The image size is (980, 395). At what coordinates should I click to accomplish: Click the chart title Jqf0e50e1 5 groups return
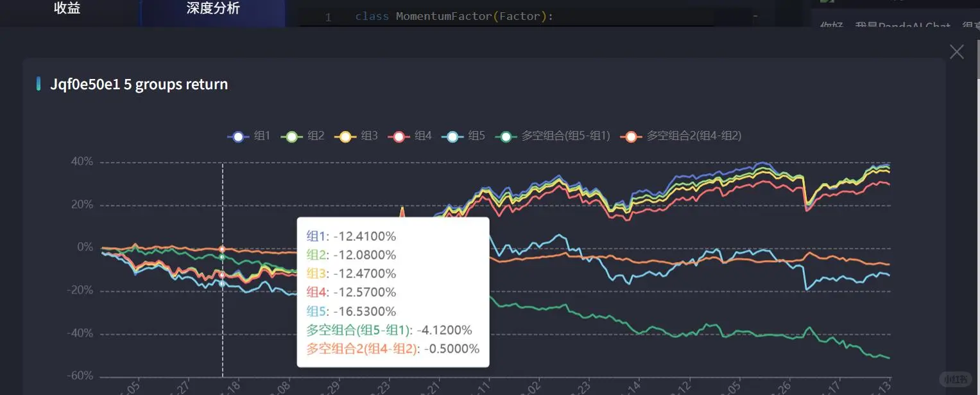(139, 84)
